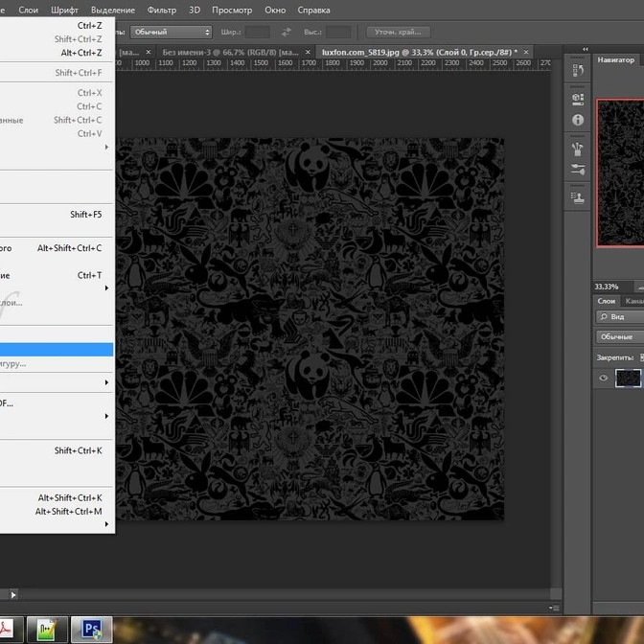Screen dimensions: 644x644
Task: Collapse the icon dock with double arrows
Action: (585, 49)
